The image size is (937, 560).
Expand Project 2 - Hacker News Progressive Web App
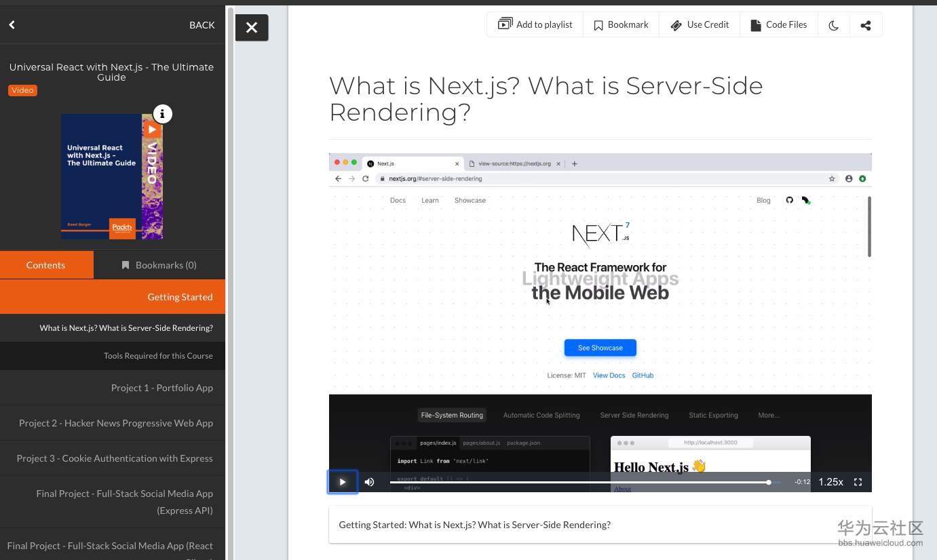tap(113, 423)
